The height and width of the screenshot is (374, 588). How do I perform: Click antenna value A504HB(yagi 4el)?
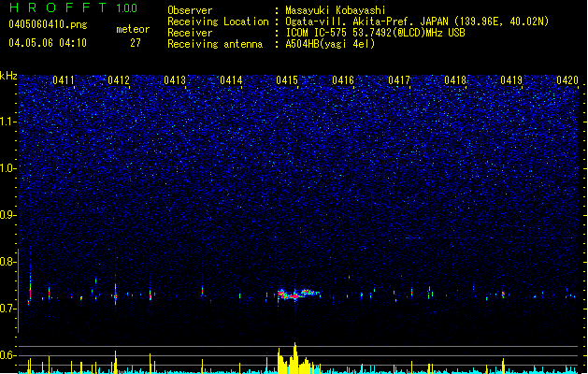click(x=330, y=44)
